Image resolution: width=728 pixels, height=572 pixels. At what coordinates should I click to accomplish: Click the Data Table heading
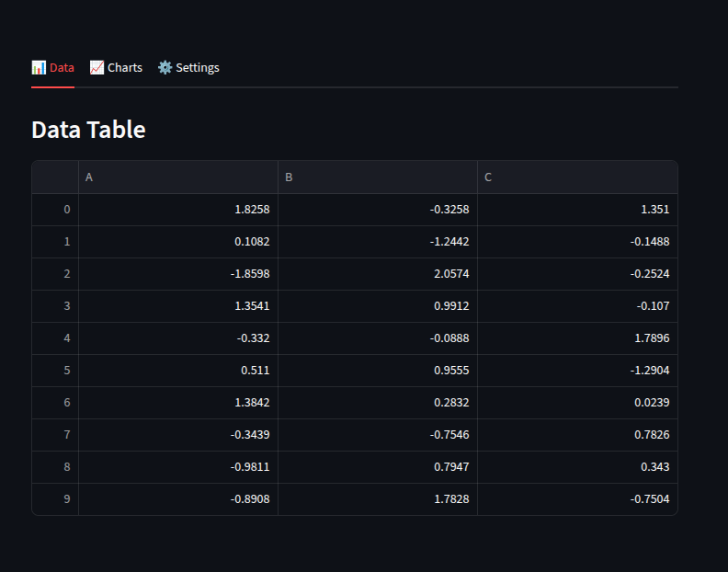coord(88,129)
